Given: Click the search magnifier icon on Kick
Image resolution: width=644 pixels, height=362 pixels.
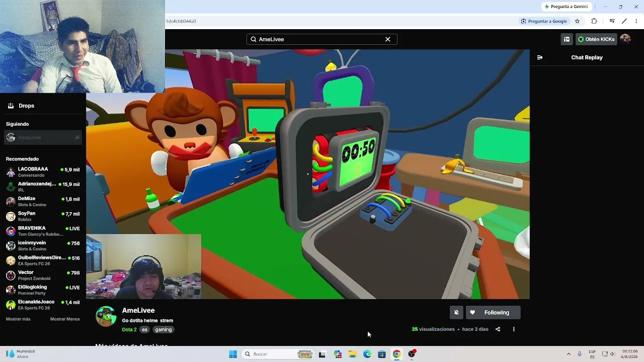Looking at the screenshot, I should pos(254,39).
